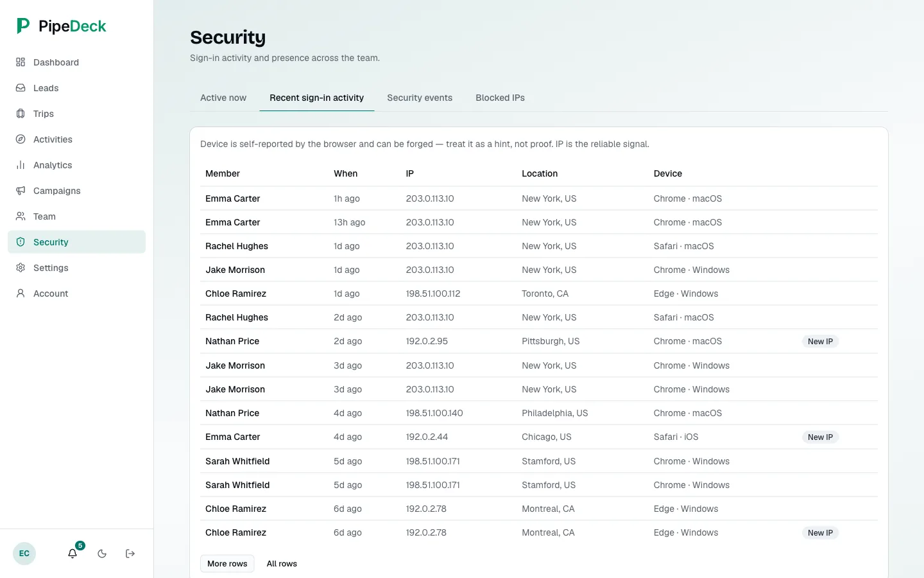Open the EC user avatar
Screen dimensions: 924x578
pyautogui.click(x=24, y=554)
